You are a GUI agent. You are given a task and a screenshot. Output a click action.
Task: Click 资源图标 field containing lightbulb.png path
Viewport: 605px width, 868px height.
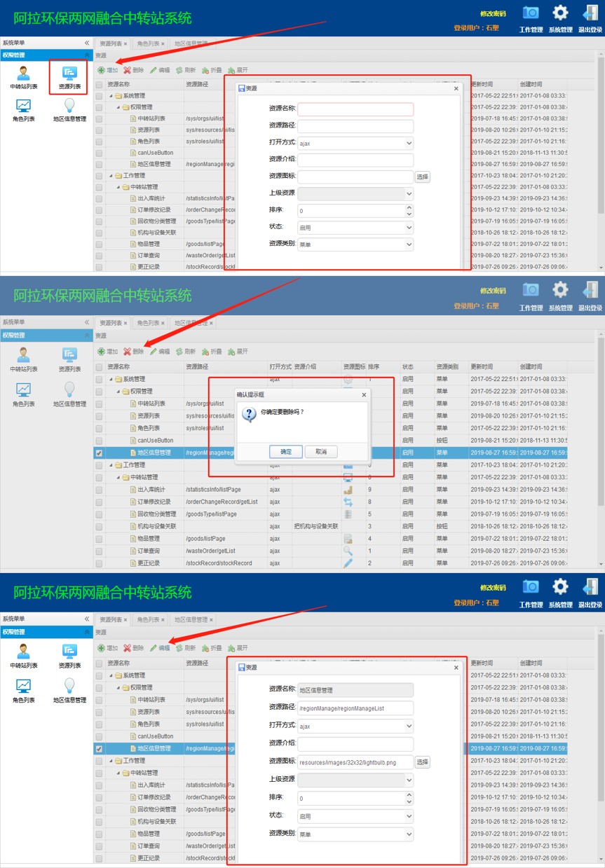(355, 762)
